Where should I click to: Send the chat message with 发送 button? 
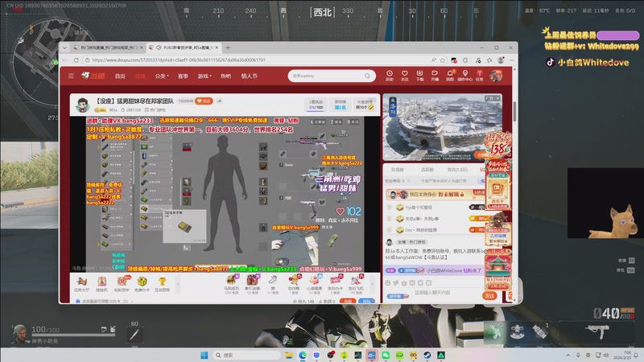click(x=489, y=295)
